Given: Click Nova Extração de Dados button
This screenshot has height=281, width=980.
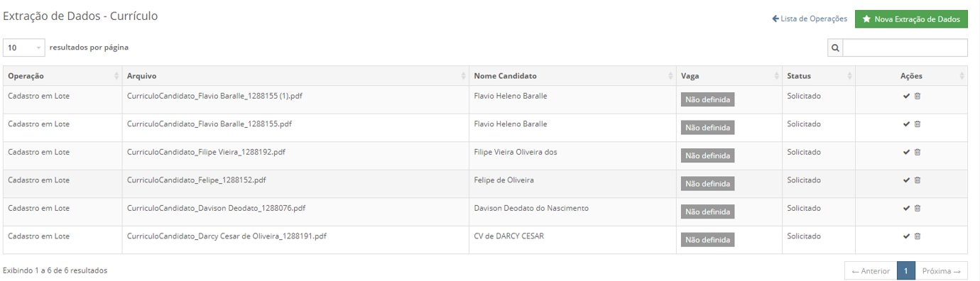Looking at the screenshot, I should point(911,19).
